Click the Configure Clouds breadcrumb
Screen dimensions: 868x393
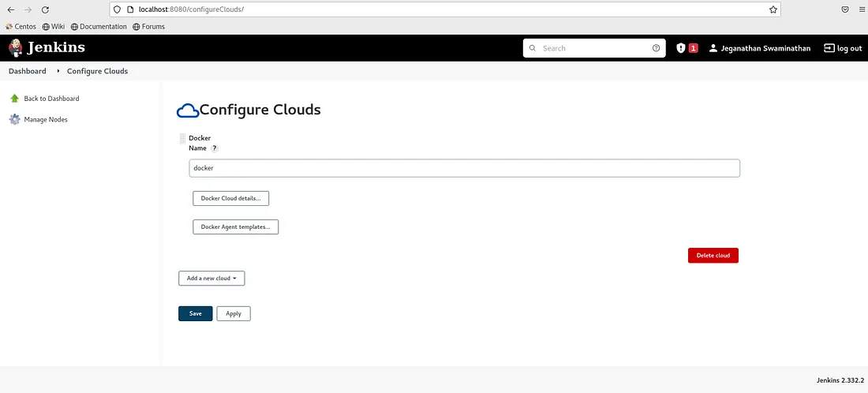tap(97, 71)
